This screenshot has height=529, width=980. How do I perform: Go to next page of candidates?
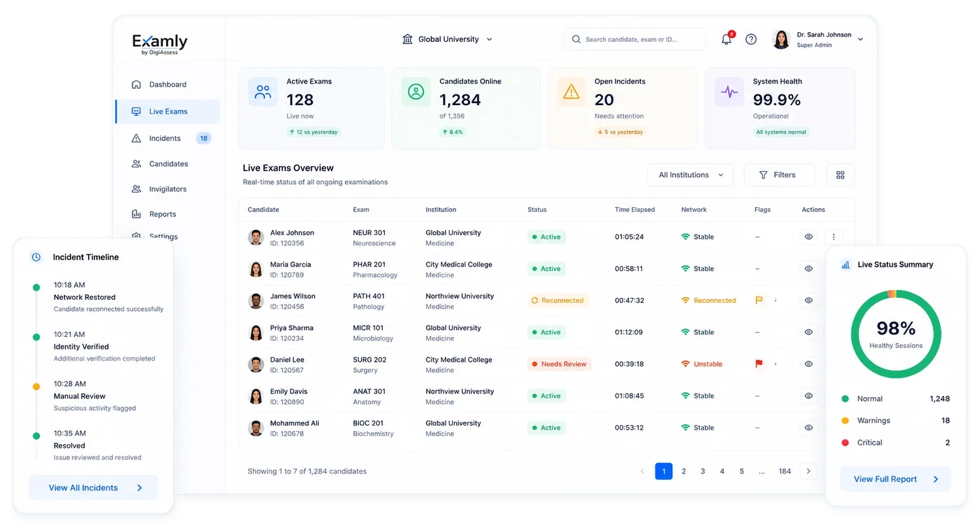pyautogui.click(x=809, y=471)
